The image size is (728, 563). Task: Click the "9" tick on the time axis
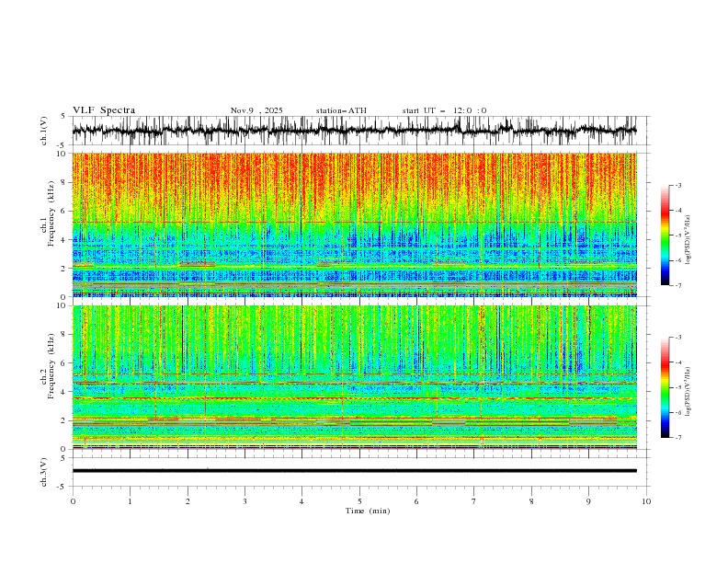tap(588, 501)
